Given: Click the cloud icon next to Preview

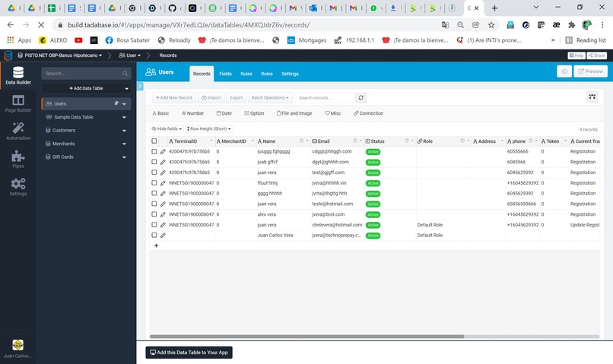Looking at the screenshot, I should click(564, 71).
